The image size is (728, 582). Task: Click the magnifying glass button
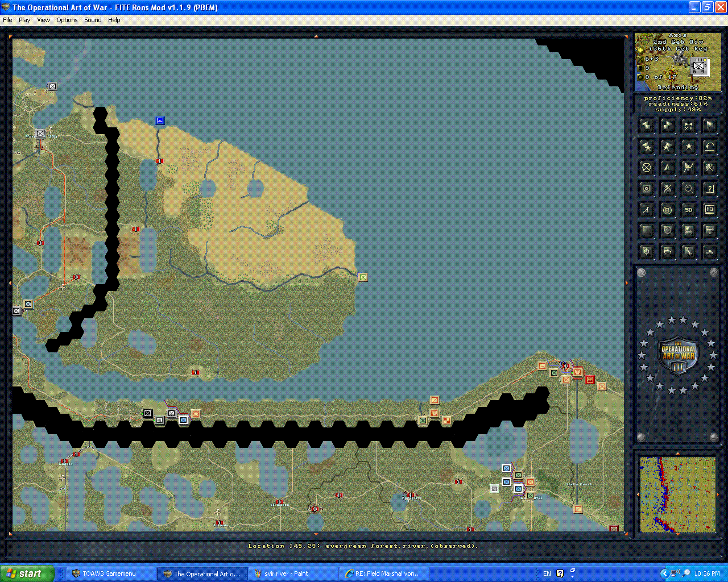(668, 231)
